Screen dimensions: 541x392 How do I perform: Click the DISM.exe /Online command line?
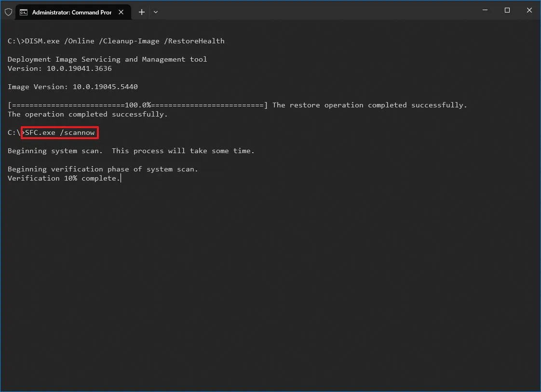click(x=116, y=41)
